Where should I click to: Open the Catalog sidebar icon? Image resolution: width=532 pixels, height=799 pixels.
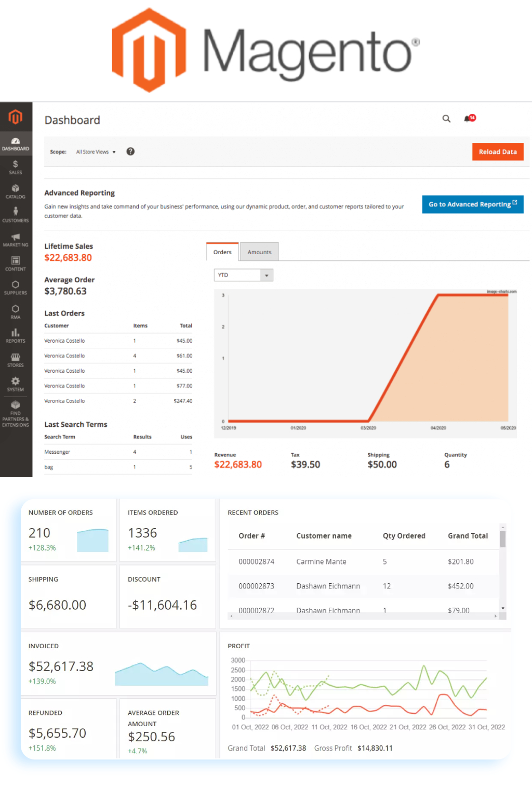pyautogui.click(x=16, y=191)
